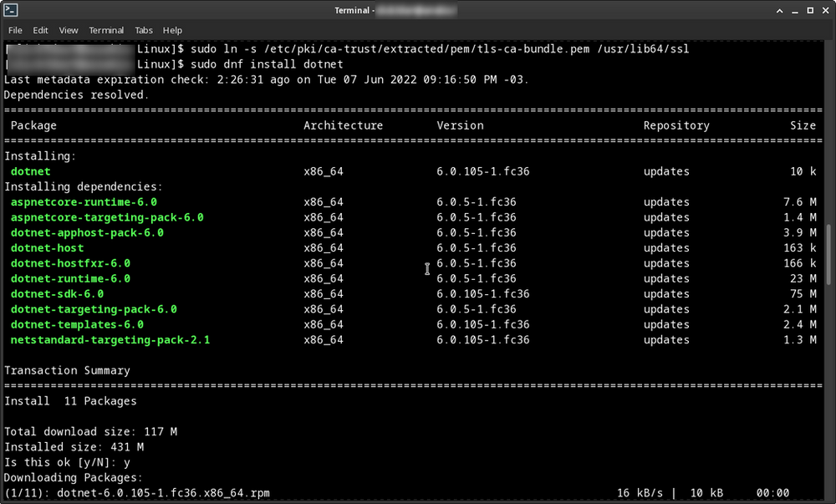The height and width of the screenshot is (504, 836).
Task: Click 'dotnet-runtime-6.0' package name
Action: point(70,278)
